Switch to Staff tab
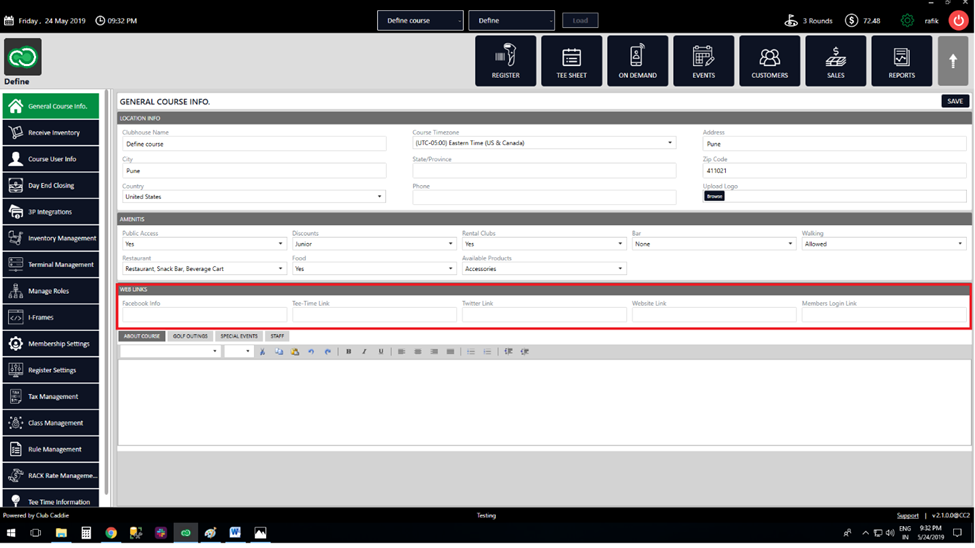This screenshot has height=548, width=975. pyautogui.click(x=277, y=336)
